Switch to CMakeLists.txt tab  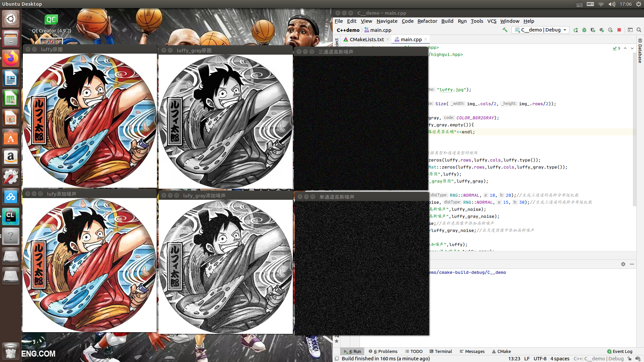[366, 40]
